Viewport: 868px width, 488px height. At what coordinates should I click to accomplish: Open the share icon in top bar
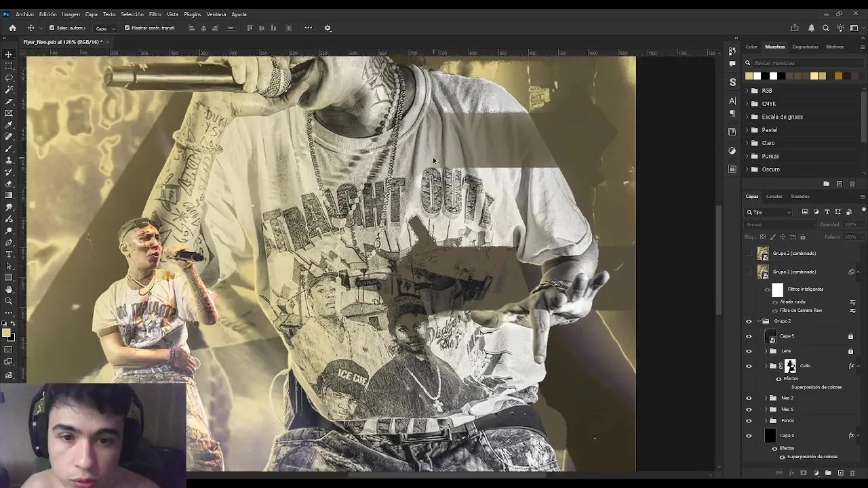pos(795,28)
